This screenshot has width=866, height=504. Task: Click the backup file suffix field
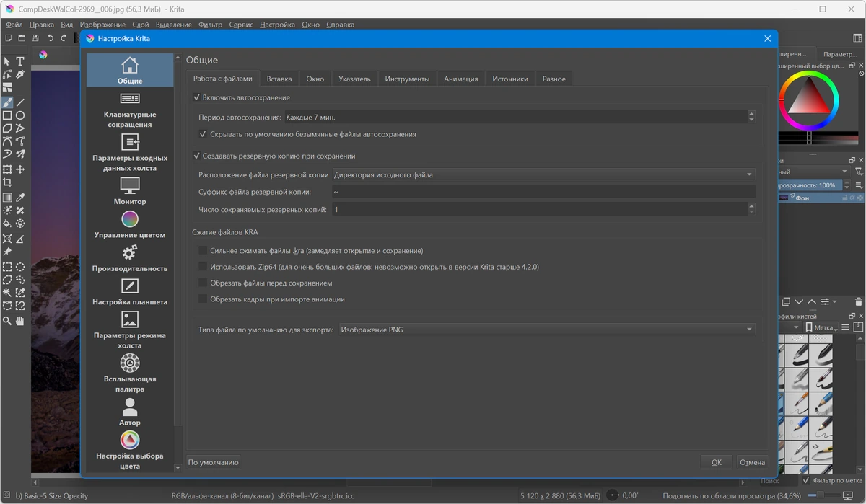543,192
